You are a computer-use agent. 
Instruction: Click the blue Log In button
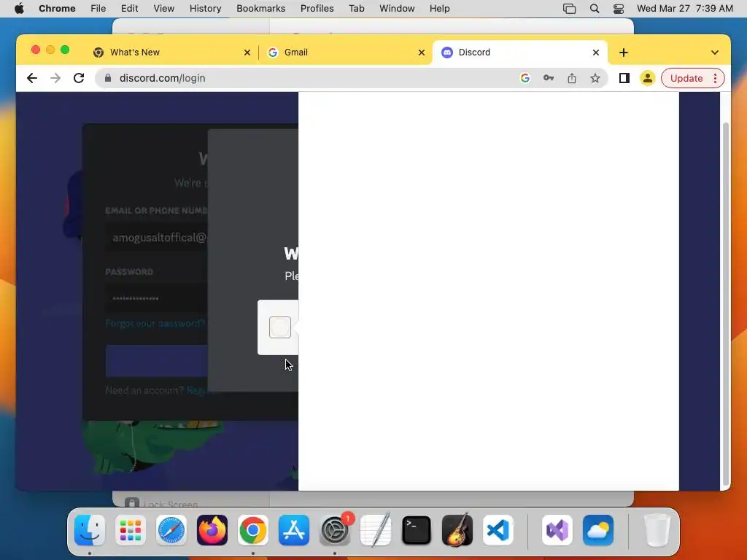157,360
